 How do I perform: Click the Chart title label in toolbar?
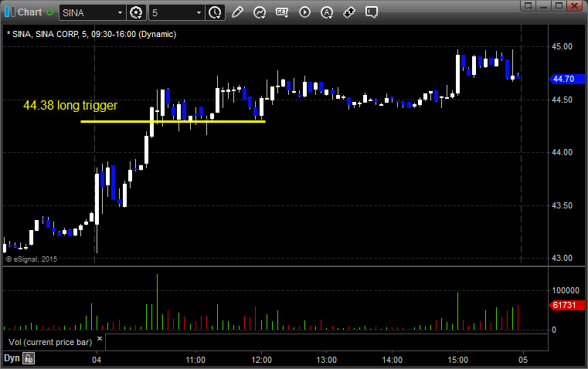(30, 12)
